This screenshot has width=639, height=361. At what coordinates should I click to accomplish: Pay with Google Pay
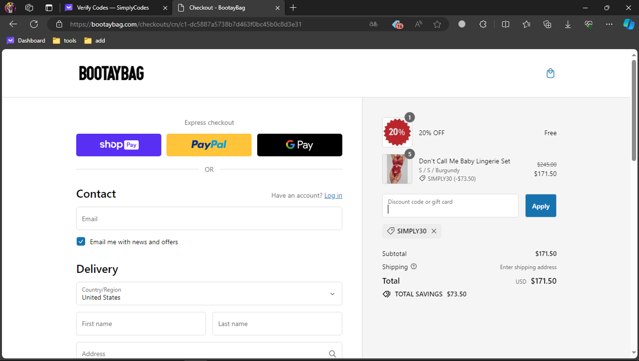[300, 145]
